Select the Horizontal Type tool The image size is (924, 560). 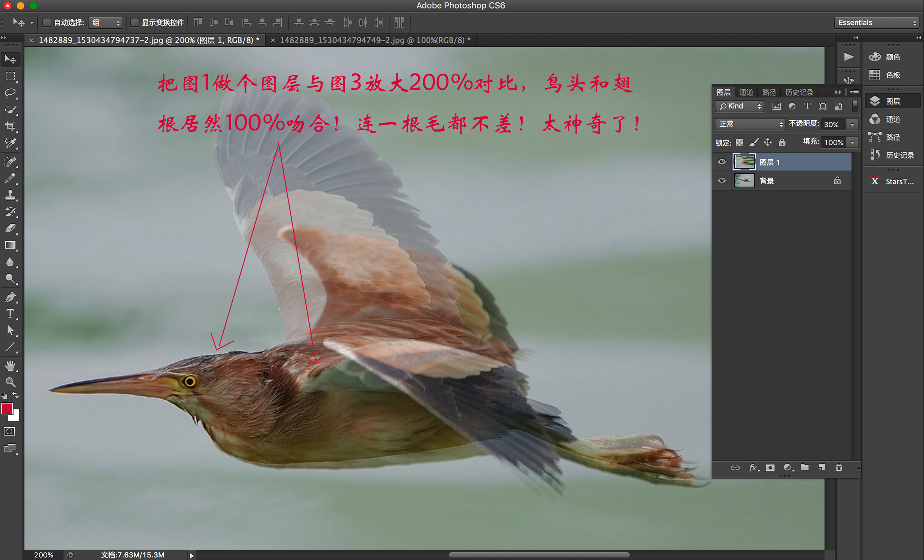(10, 314)
